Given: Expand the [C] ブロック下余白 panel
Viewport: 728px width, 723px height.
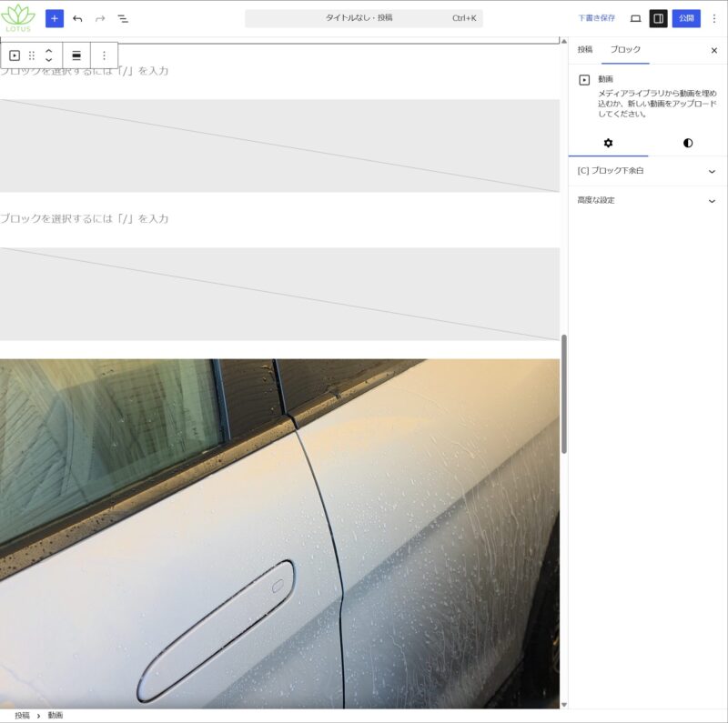Looking at the screenshot, I should tap(647, 171).
